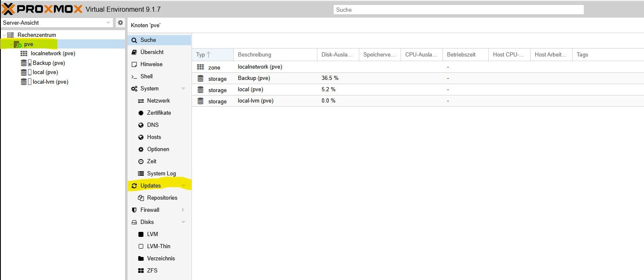Click the gears icon of System
The height and width of the screenshot is (280, 644).
tap(134, 89)
